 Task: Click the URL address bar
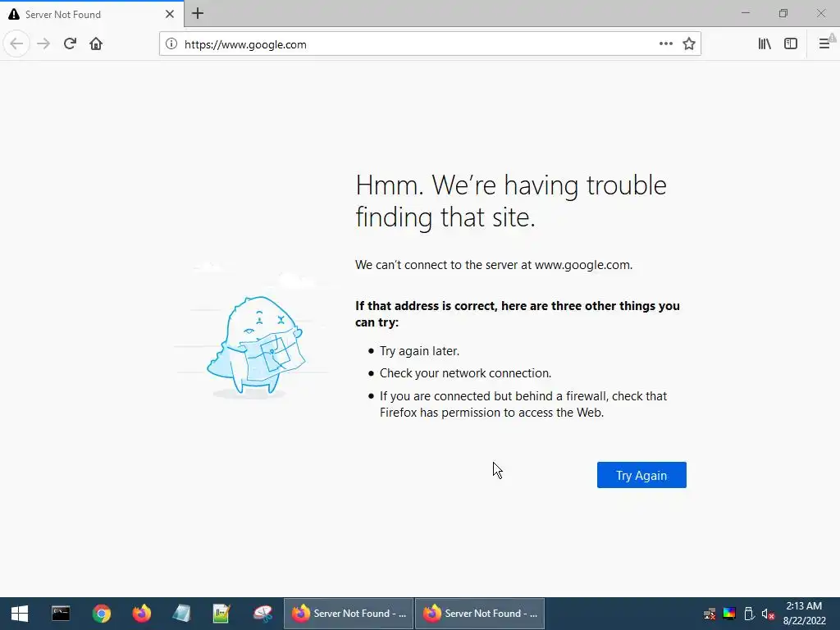(418, 44)
